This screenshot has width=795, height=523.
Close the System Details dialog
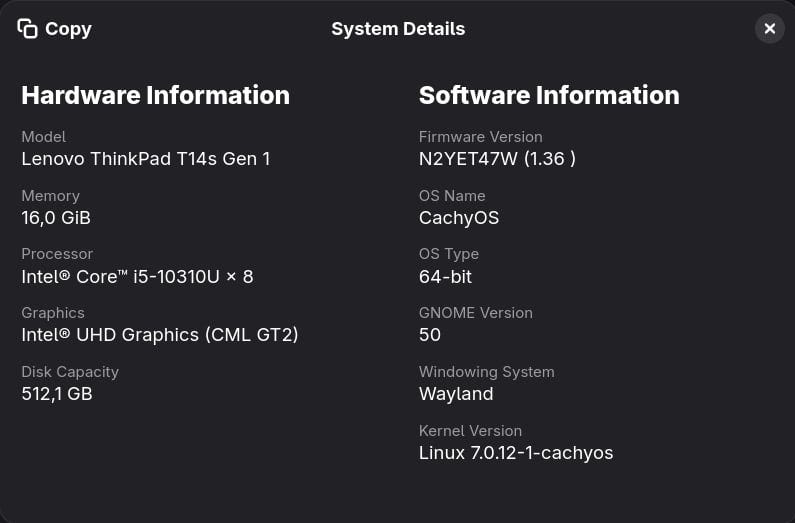pyautogui.click(x=770, y=28)
